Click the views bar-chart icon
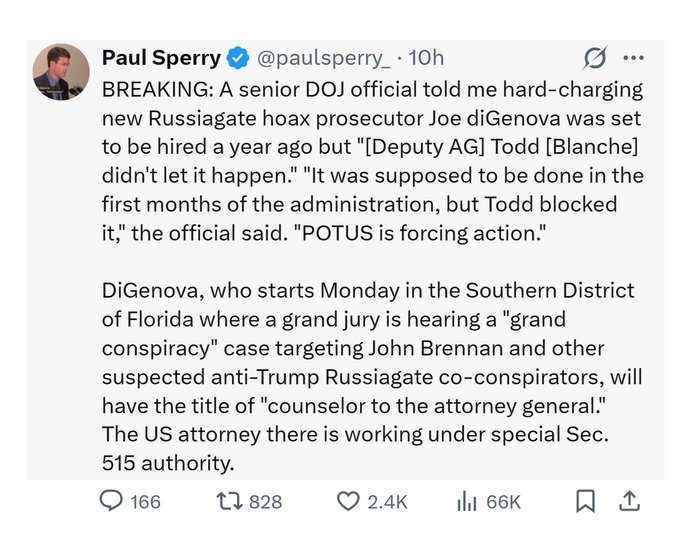Image resolution: width=694 pixels, height=556 pixels. click(466, 502)
